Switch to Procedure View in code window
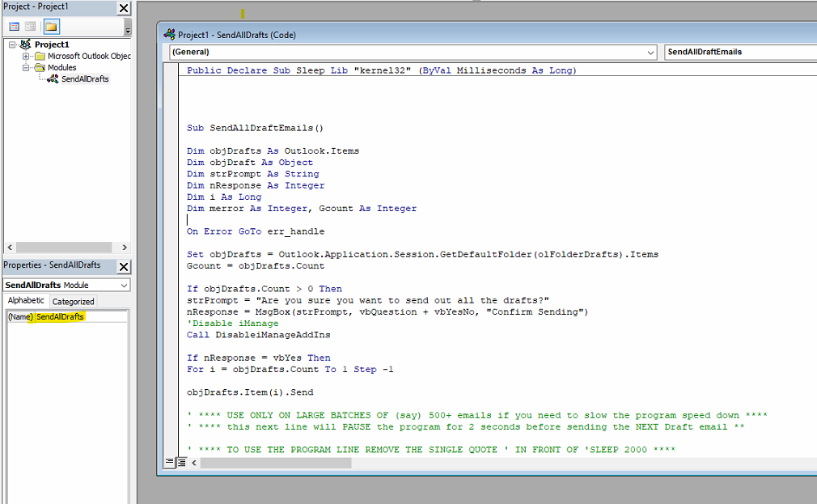 170,463
